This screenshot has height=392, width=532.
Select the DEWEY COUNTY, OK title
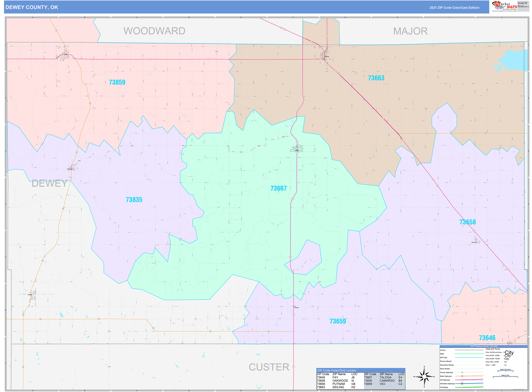[x=32, y=7]
